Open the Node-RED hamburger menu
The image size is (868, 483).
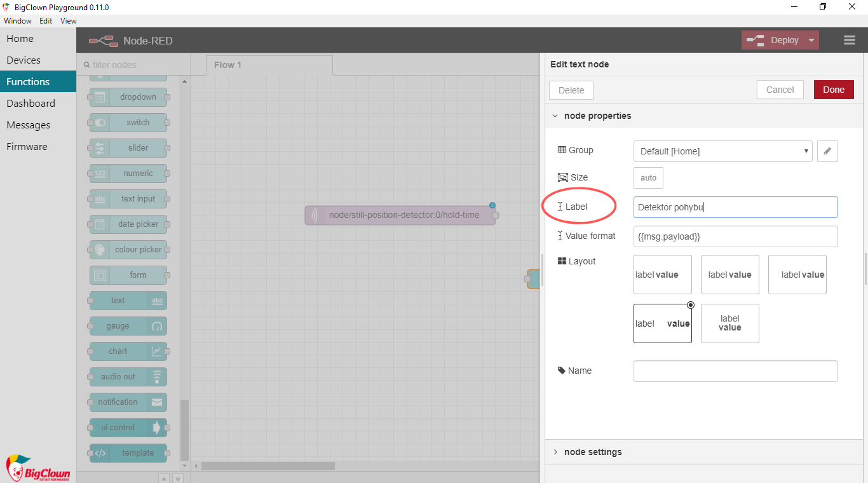tap(850, 40)
